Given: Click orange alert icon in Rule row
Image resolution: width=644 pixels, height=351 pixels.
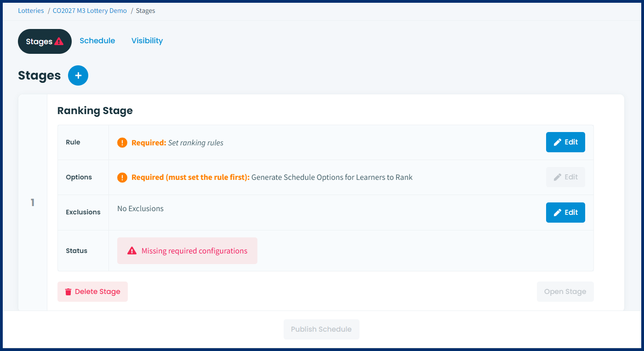Looking at the screenshot, I should pos(122,143).
